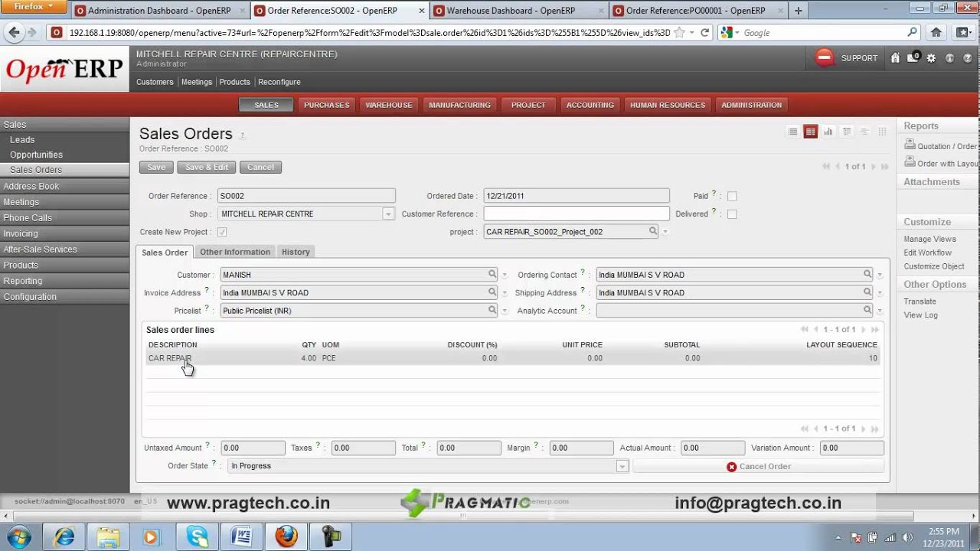Click the info (i) icon in header
Screen dimensions: 980x551
[949, 58]
